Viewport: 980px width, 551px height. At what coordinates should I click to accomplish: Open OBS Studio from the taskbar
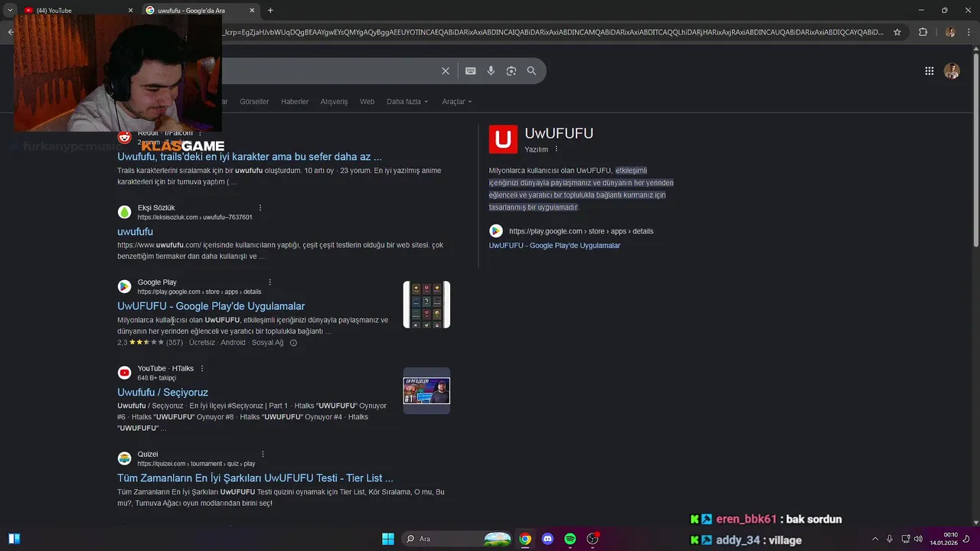pyautogui.click(x=593, y=539)
